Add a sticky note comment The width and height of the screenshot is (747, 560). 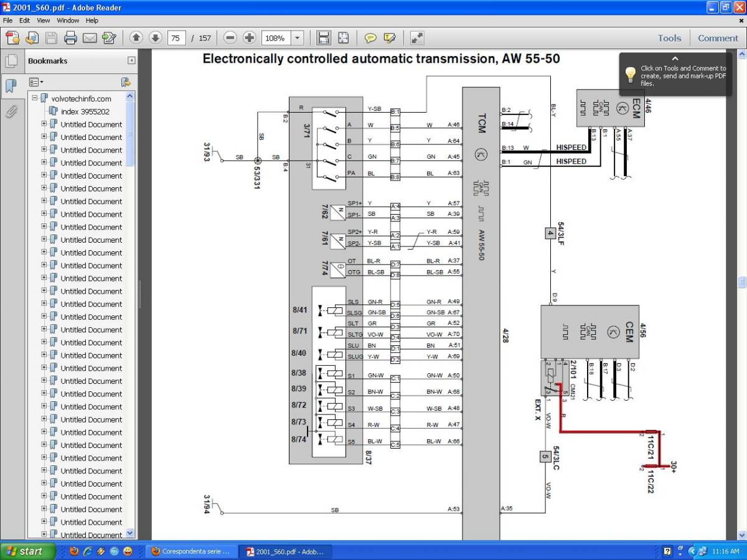pos(370,38)
